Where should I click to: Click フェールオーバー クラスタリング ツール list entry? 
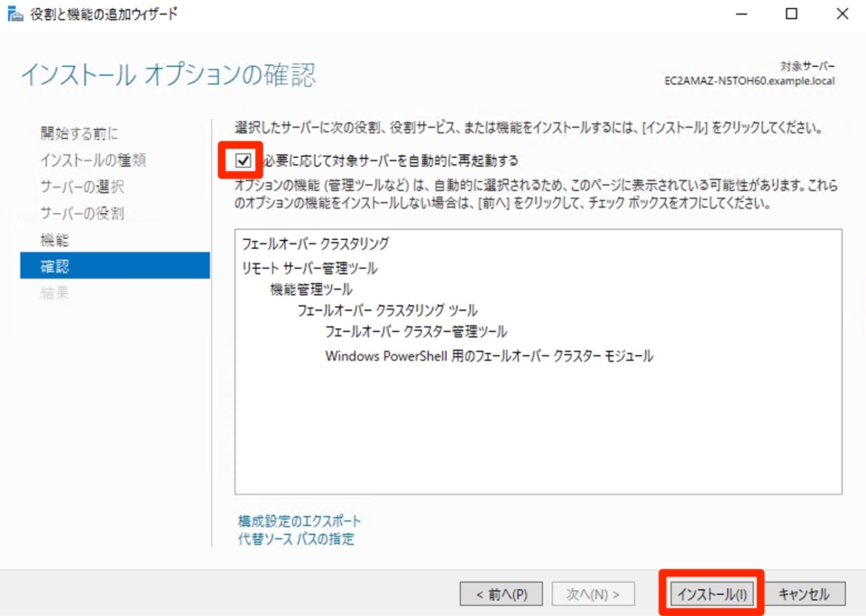coord(388,310)
